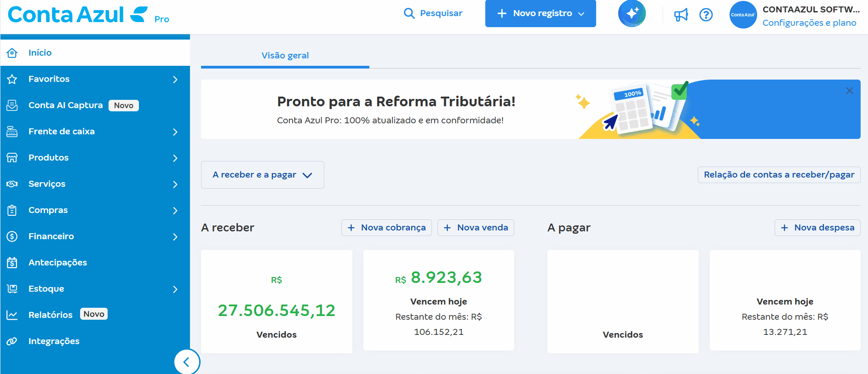Click the 8.923,63 due today amount

point(446,277)
